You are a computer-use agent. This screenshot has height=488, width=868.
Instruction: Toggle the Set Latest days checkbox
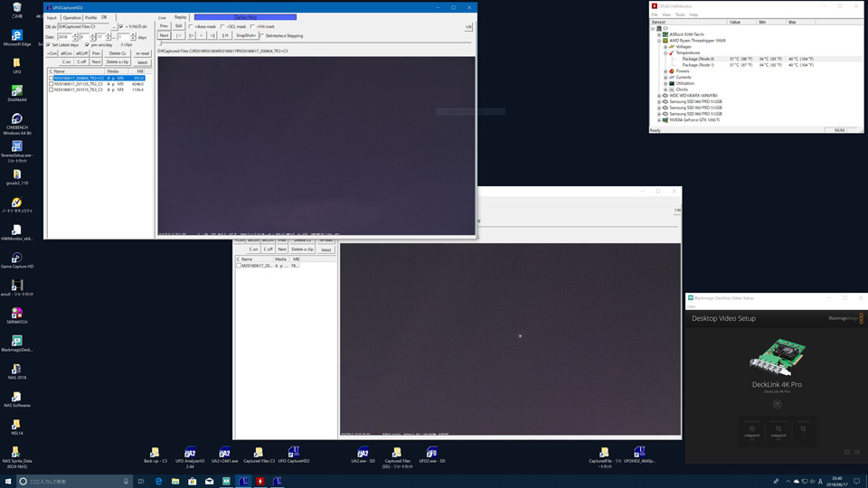click(49, 45)
